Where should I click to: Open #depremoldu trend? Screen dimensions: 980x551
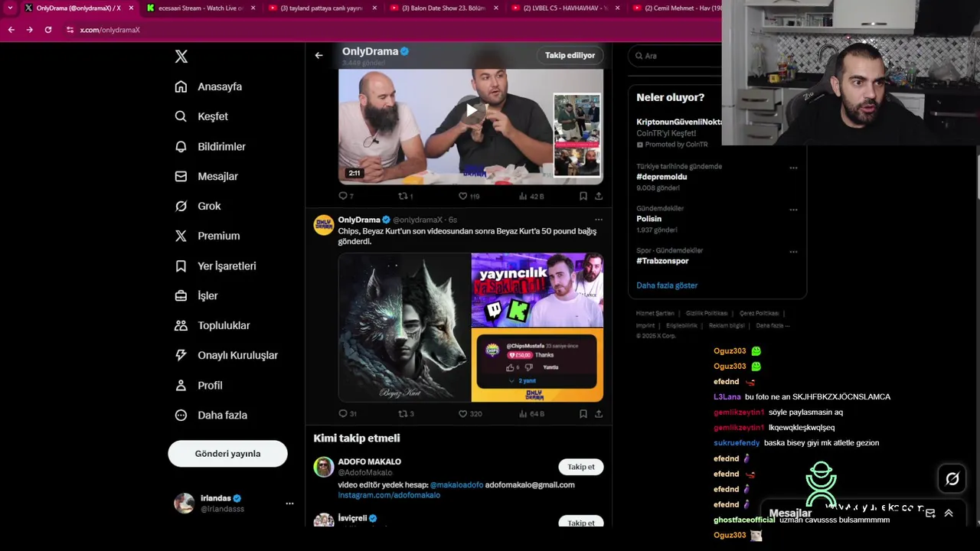(x=661, y=177)
